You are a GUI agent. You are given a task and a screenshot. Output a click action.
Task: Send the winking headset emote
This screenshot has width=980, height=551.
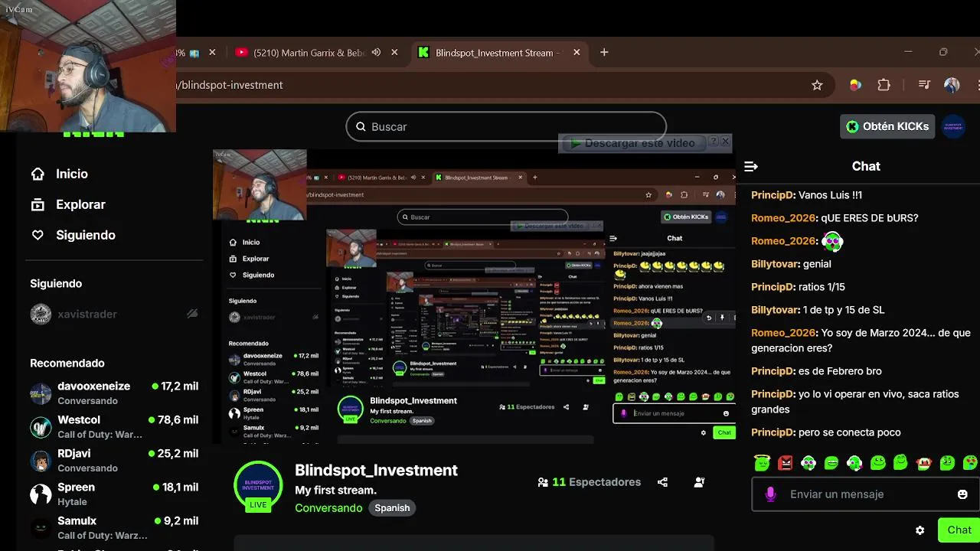click(x=854, y=462)
